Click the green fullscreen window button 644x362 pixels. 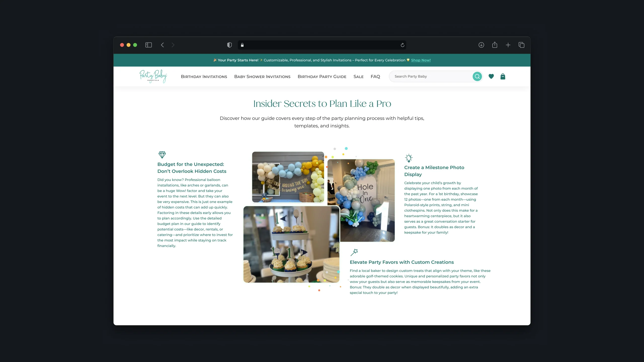(x=135, y=45)
